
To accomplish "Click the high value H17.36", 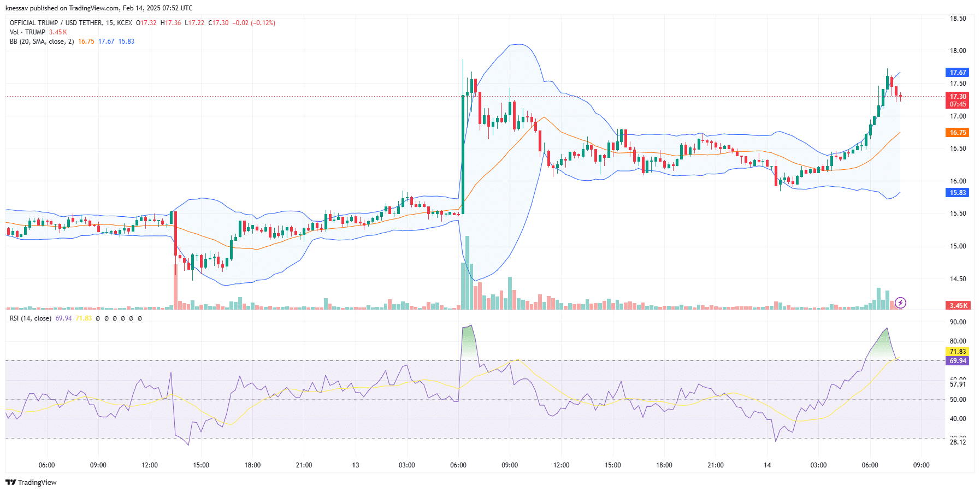I will point(170,23).
